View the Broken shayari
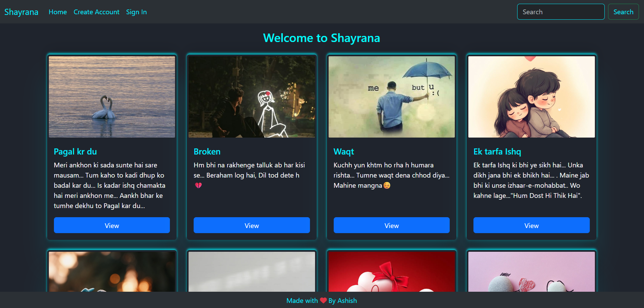The image size is (644, 308). point(252,225)
